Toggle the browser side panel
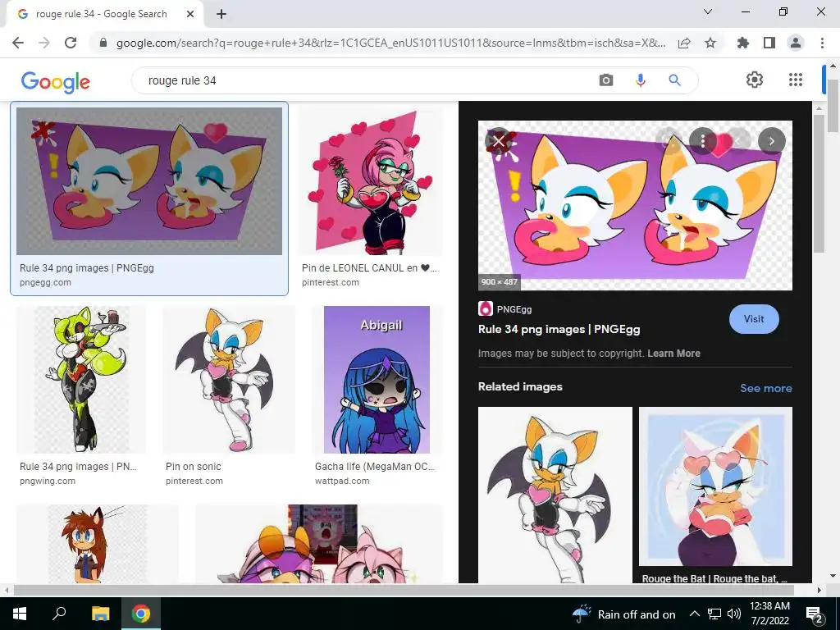840x630 pixels. coord(769,43)
